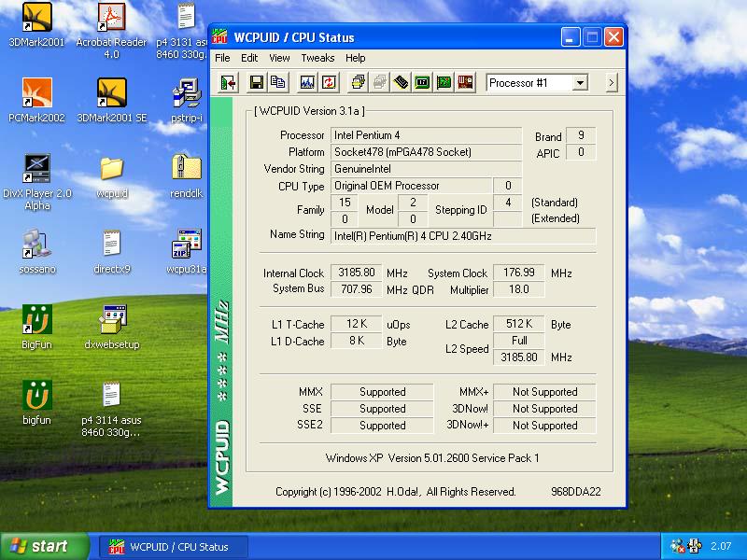Select the 3DMark2001 desktop shortcut
Screen dimensions: 747x560
tap(36, 25)
